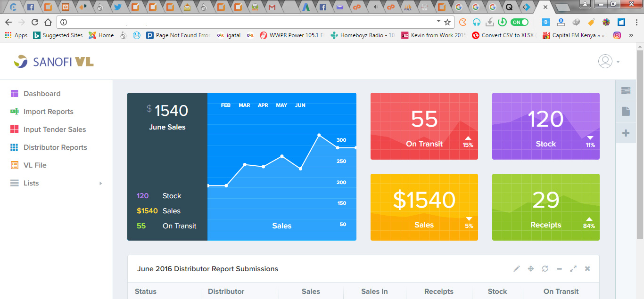Open the blue B extension icon
The image size is (644, 299).
(546, 22)
